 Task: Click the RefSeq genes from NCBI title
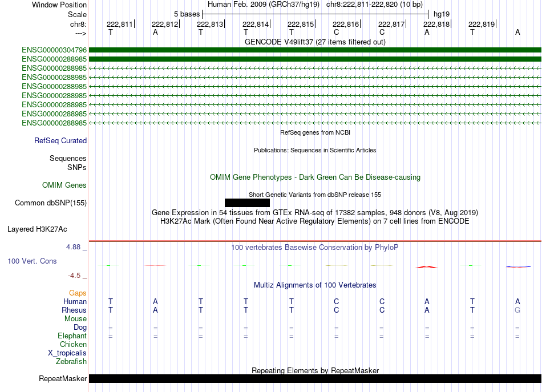315,132
